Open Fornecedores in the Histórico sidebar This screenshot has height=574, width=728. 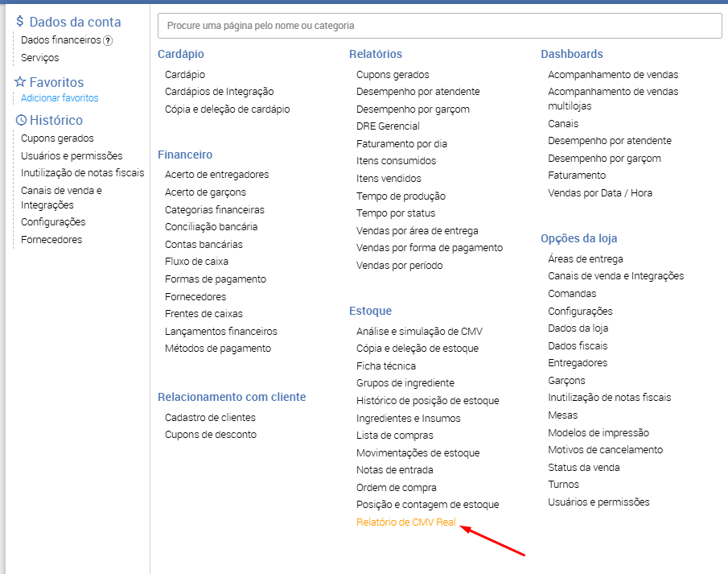pyautogui.click(x=51, y=240)
